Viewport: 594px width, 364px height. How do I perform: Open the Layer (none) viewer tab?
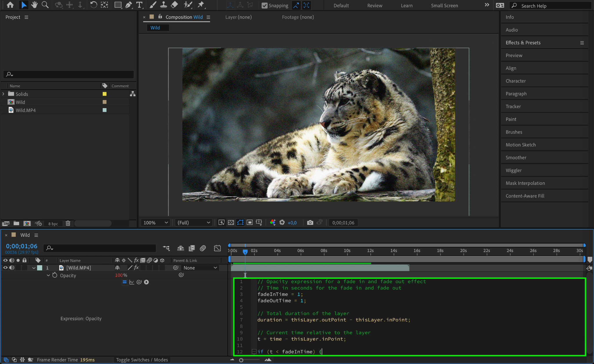coord(238,17)
